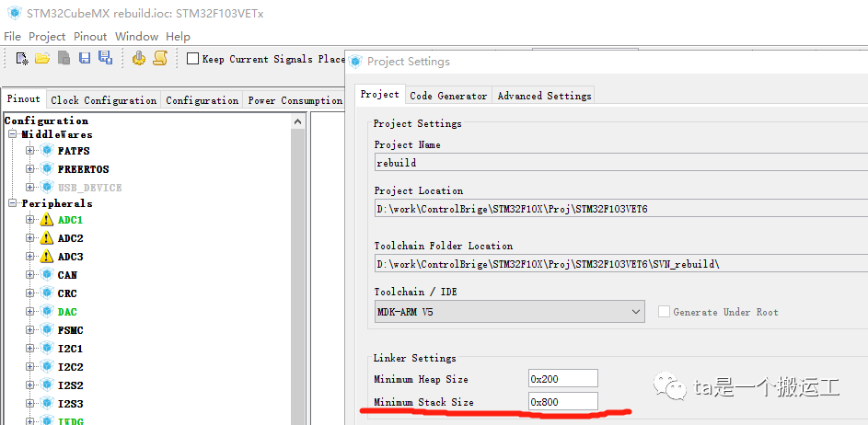Click the Save Project floppy icon
868x425 pixels.
(x=85, y=58)
